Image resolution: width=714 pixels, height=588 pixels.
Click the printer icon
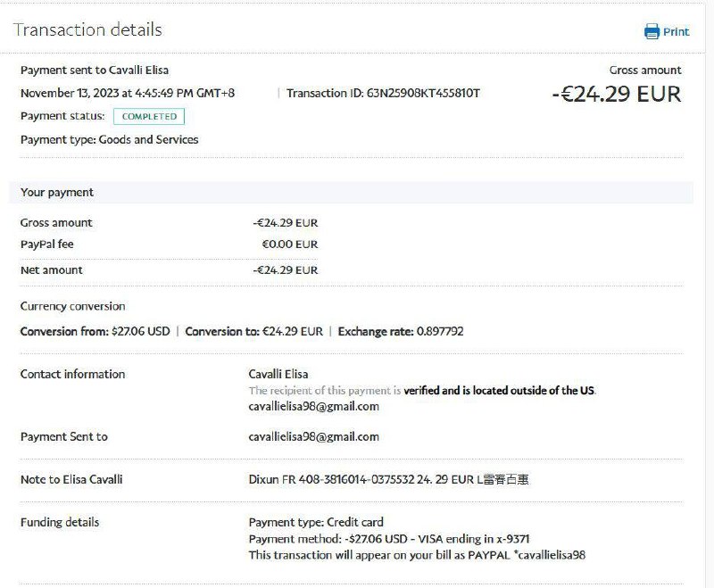coord(652,31)
